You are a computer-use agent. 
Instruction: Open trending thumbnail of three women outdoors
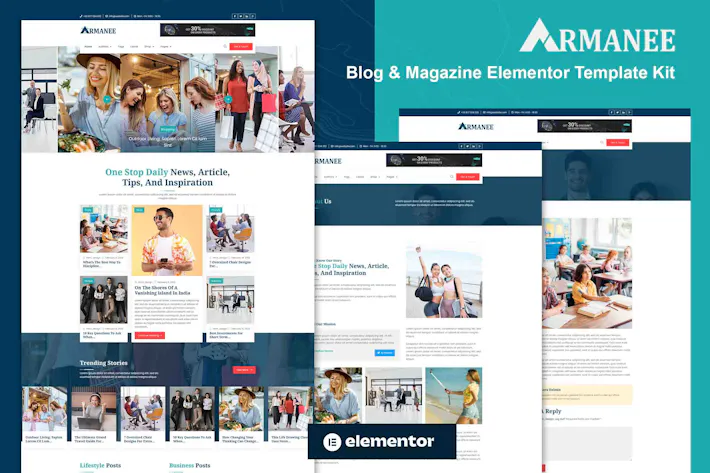[x=44, y=409]
